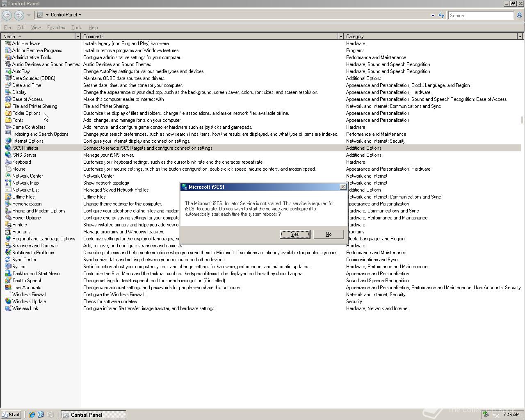Click the Windows Firewall icon
The image size is (525, 420).
point(8,294)
